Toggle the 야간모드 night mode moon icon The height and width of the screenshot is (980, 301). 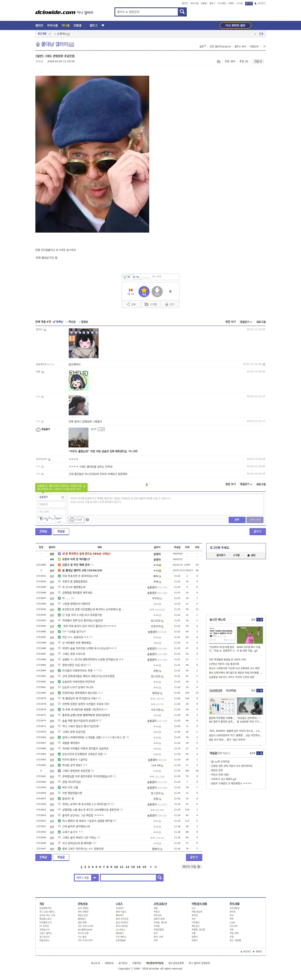256,3
